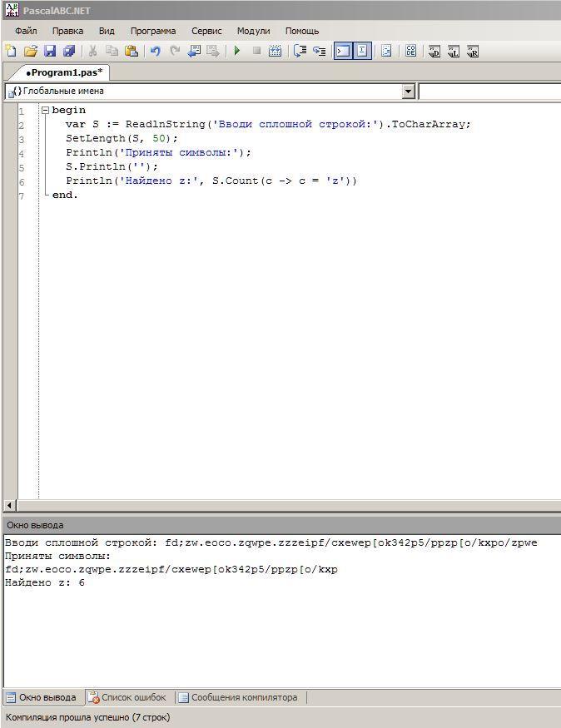Viewport: 561px width, 728px height.
Task: Click 'Вводи сплошной строкой:' output line
Action: [271, 542]
